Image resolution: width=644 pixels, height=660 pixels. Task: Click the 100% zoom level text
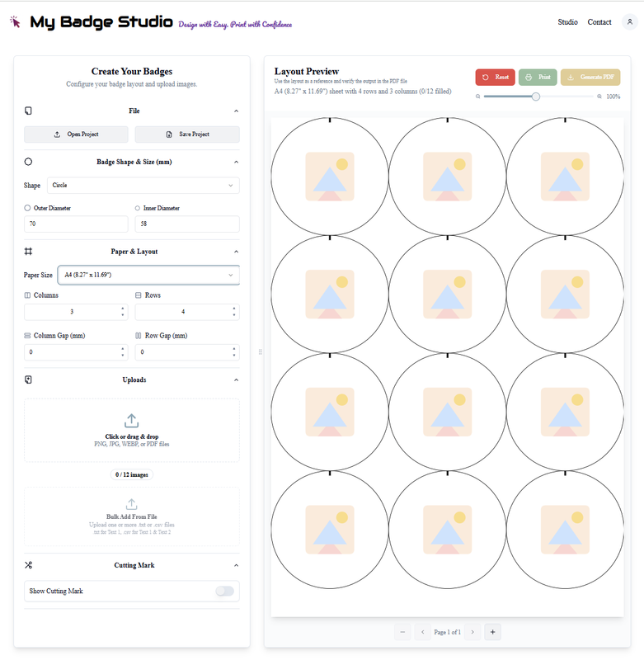613,97
